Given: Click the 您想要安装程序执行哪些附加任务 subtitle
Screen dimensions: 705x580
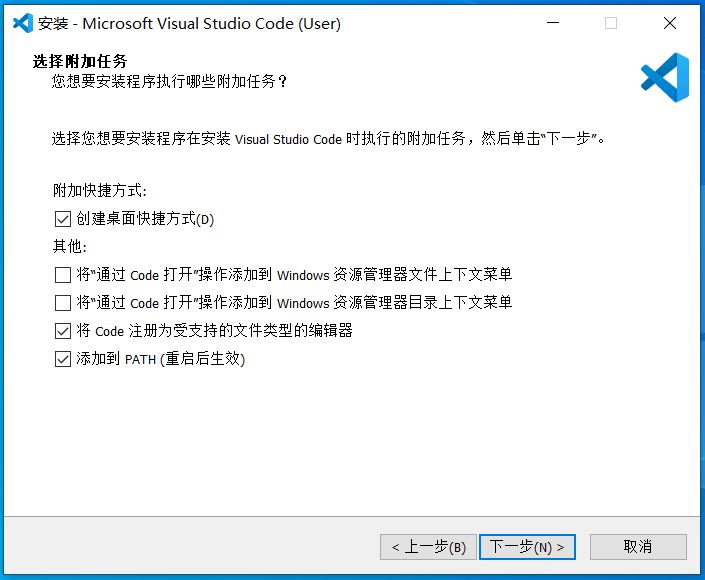Looking at the screenshot, I should pyautogui.click(x=170, y=81).
